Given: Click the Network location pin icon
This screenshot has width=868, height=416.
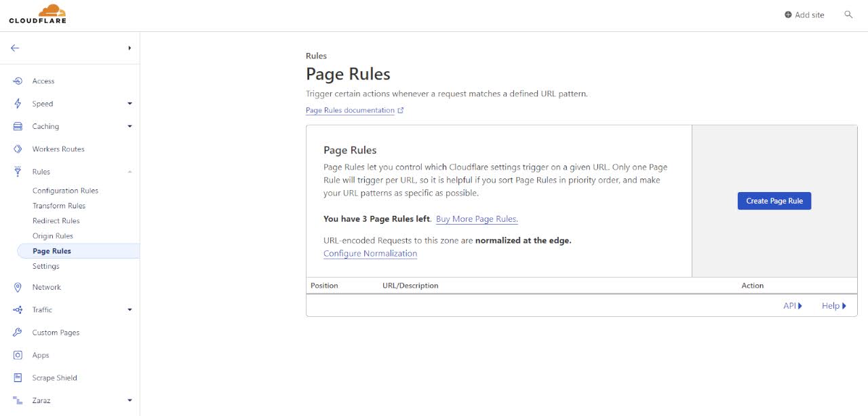Looking at the screenshot, I should point(18,287).
